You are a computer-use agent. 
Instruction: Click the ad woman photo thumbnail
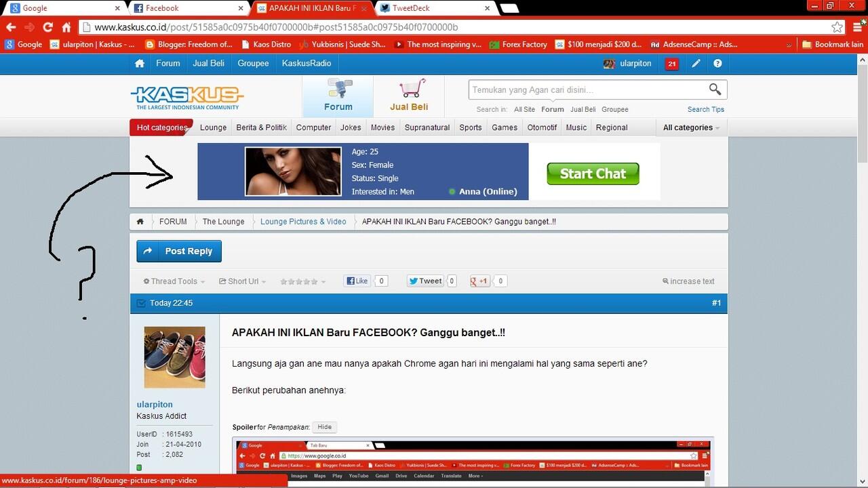[293, 171]
